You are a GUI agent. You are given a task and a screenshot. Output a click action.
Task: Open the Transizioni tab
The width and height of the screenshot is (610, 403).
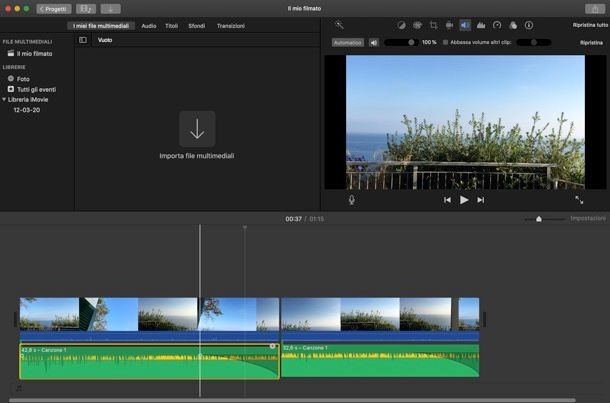pyautogui.click(x=231, y=26)
